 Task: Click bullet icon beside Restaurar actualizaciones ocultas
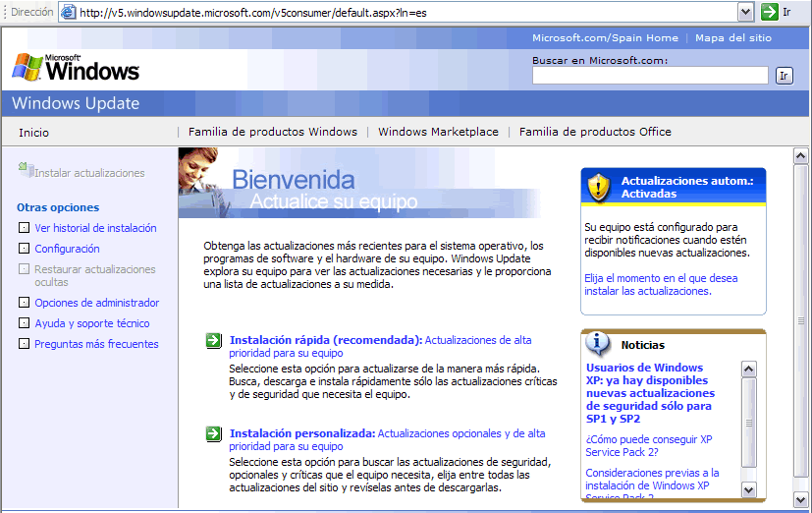24,269
